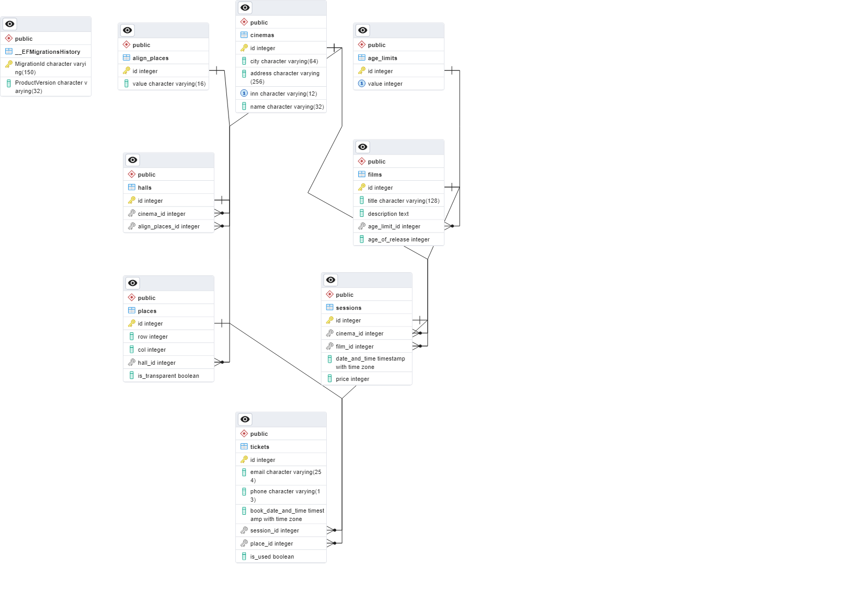868x602 pixels.
Task: Click key icon beside MigrationId column
Action: point(8,64)
